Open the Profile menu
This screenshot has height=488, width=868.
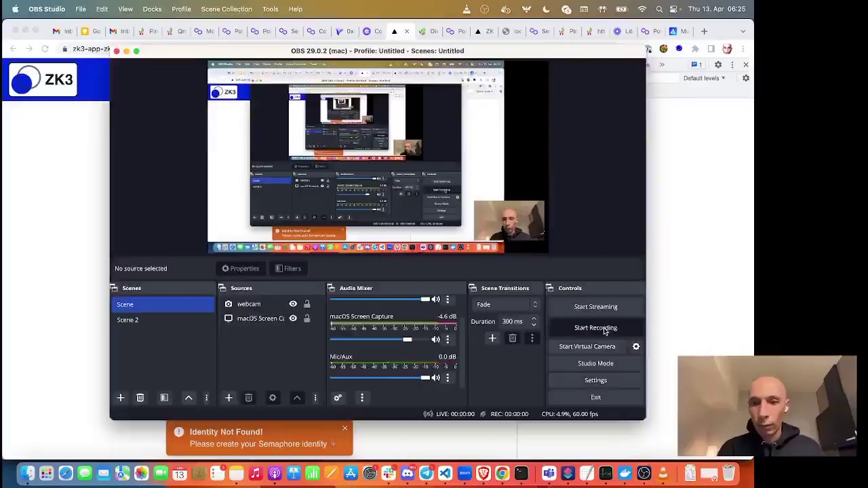click(x=181, y=9)
